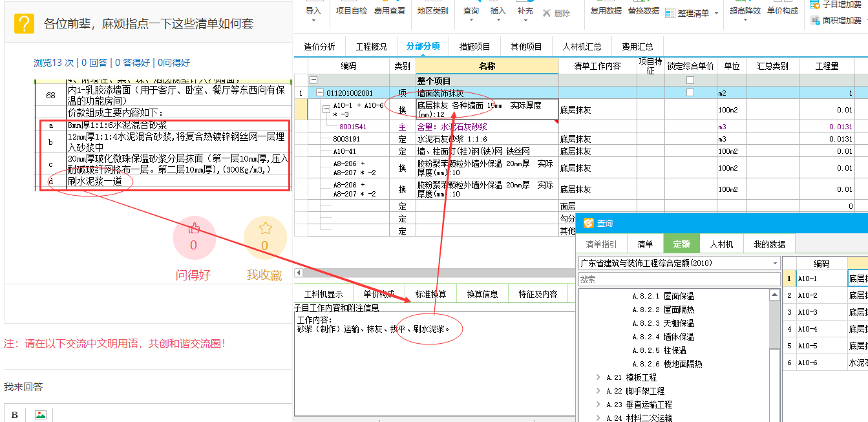Image resolution: width=868 pixels, height=422 pixels.
Task: Click 我来回答 text in forum page
Action: [x=23, y=386]
